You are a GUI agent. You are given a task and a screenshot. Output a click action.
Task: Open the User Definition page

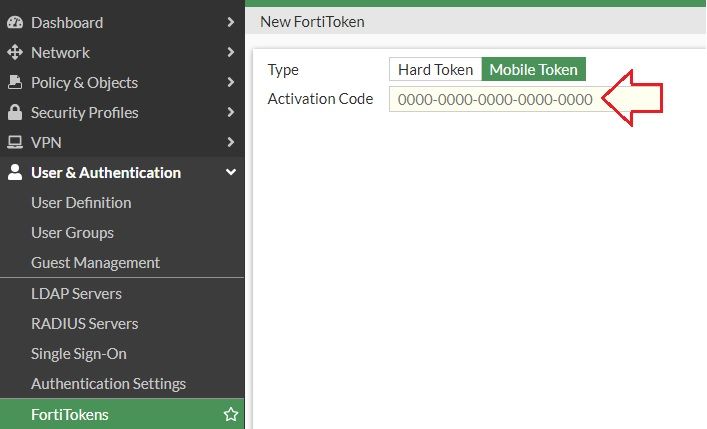click(x=81, y=202)
